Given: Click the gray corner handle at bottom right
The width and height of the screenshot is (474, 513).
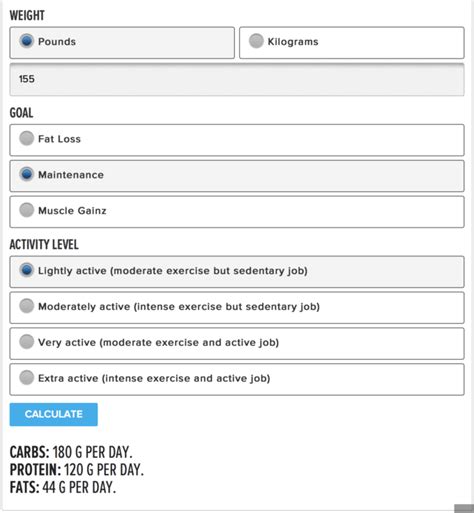Looking at the screenshot, I should pos(464,508).
